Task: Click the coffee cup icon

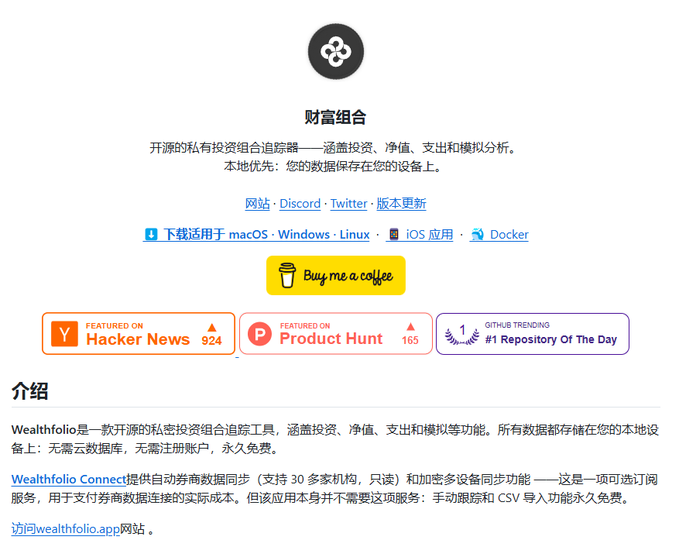Action: (287, 275)
